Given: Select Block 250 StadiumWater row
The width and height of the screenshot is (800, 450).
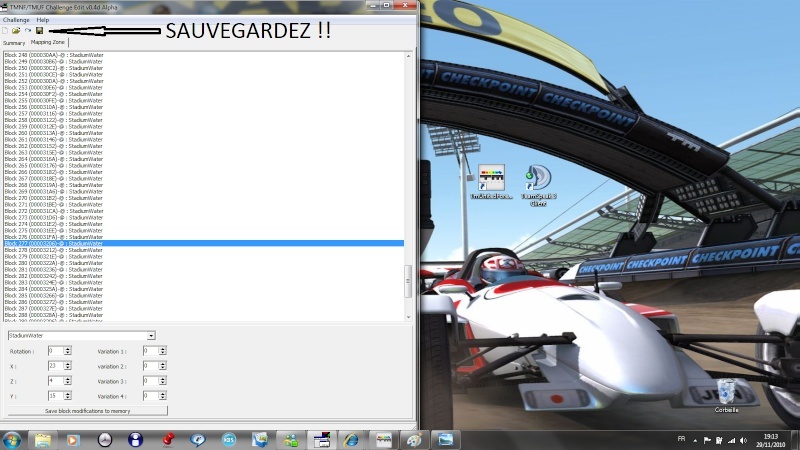Looking at the screenshot, I should tap(204, 68).
